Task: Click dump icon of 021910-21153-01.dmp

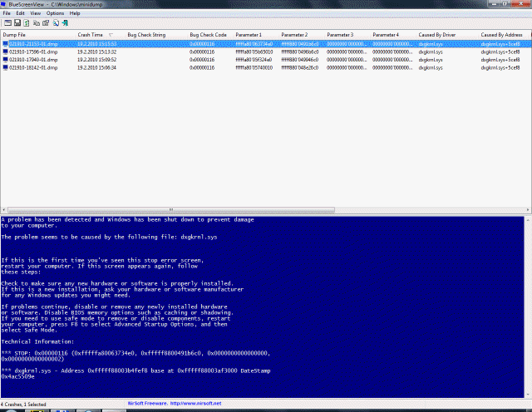Action: pos(6,44)
